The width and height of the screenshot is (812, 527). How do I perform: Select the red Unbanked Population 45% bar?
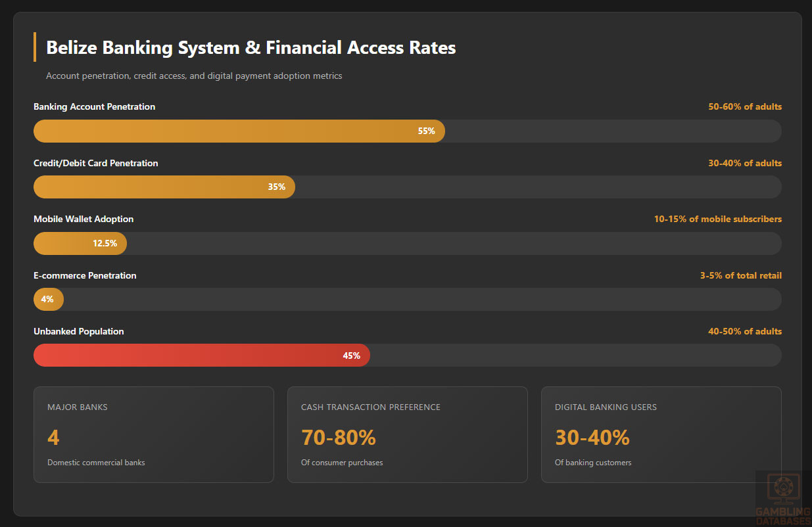pos(202,355)
